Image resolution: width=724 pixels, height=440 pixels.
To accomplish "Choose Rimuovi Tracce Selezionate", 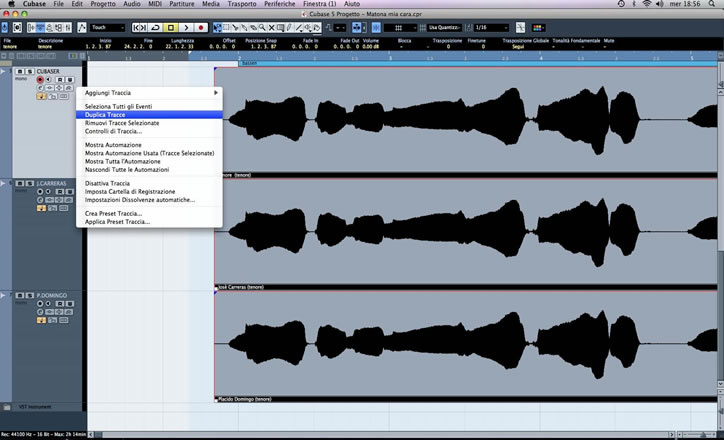I will point(149,123).
